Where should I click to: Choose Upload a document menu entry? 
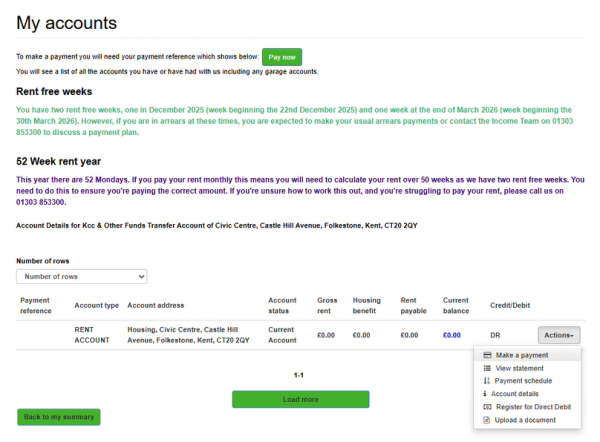point(527,420)
